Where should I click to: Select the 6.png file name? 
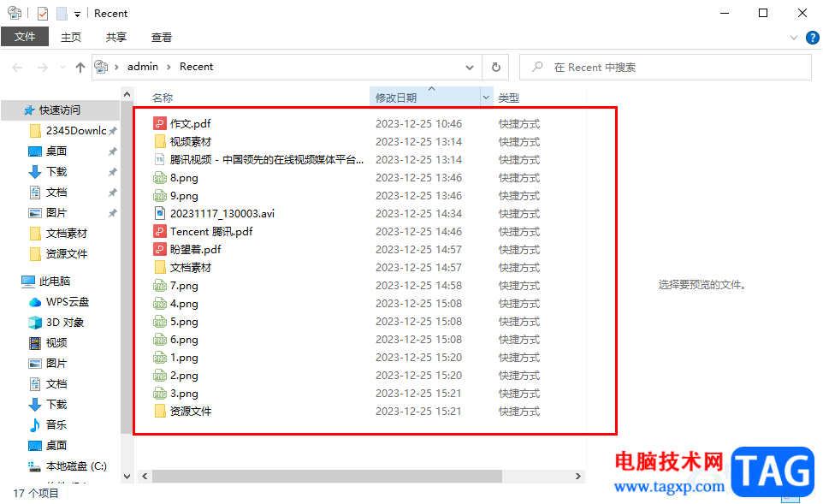coord(184,339)
